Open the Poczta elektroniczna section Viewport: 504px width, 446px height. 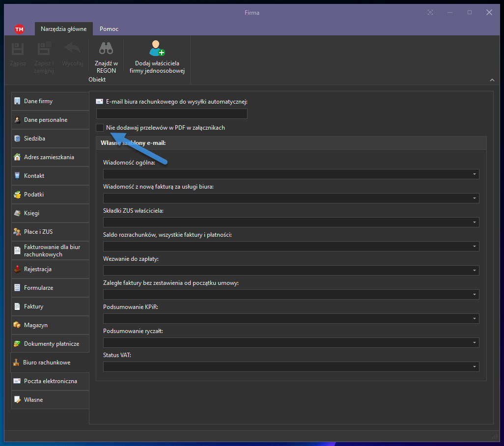[x=50, y=381]
